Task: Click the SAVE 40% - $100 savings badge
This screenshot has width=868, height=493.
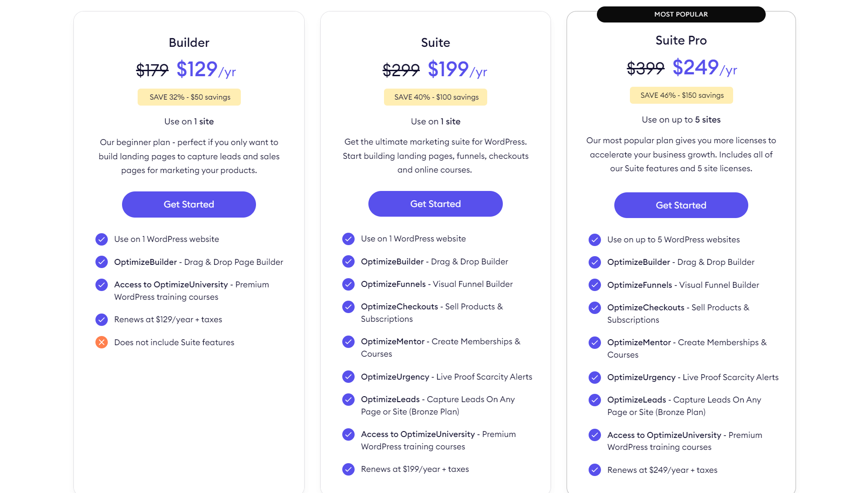Action: point(435,97)
